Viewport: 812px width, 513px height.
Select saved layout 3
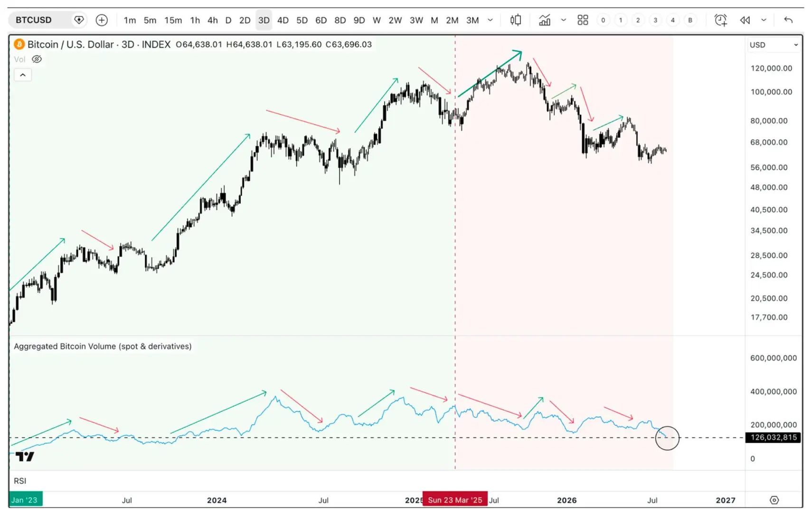[x=655, y=20]
